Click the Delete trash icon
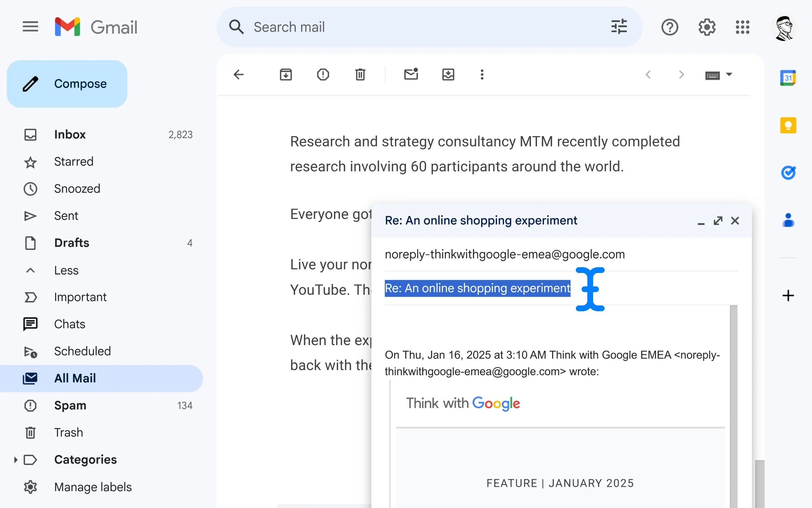812x508 pixels. (360, 74)
